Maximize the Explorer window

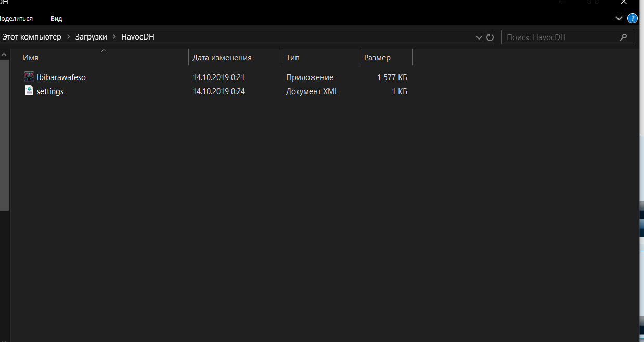[x=593, y=2]
